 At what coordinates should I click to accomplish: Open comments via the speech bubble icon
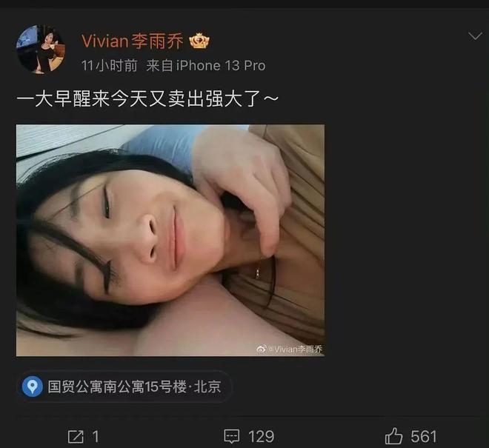[232, 436]
